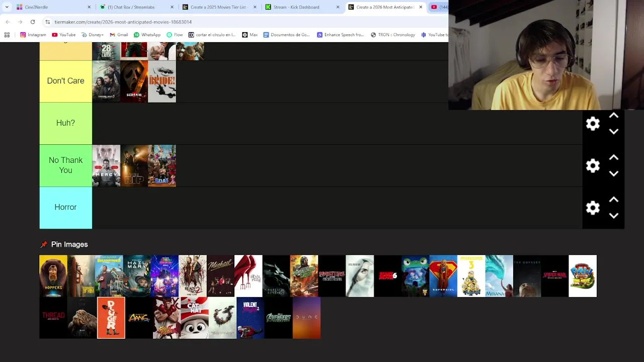Image resolution: width=644 pixels, height=362 pixels.
Task: Open the WhatsApp bookmark
Action: tap(147, 35)
